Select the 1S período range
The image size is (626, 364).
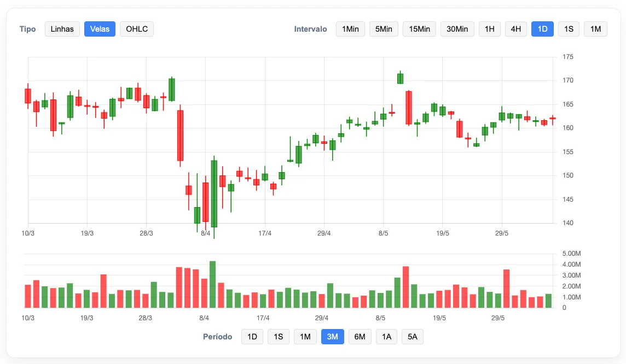[x=279, y=336]
